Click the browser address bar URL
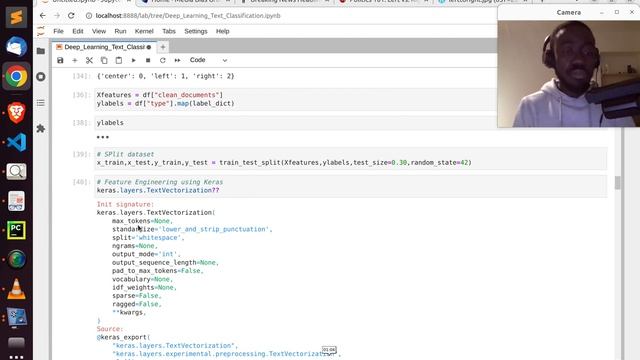 [x=188, y=16]
